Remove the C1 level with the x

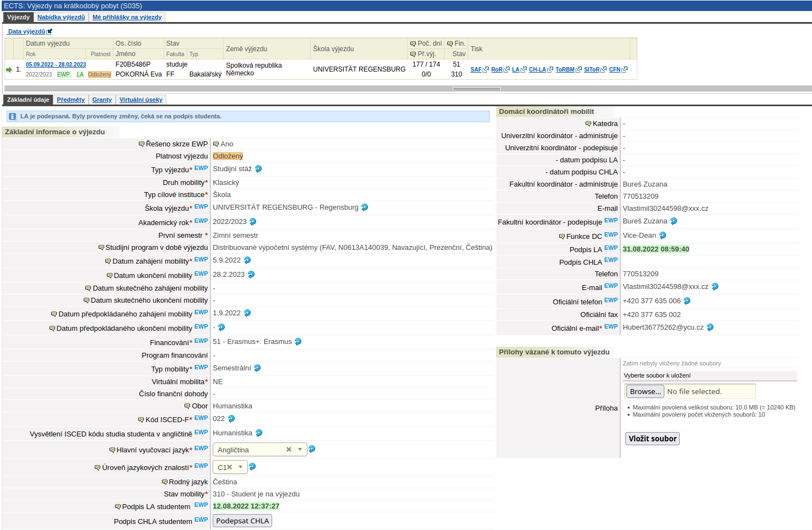[230, 467]
